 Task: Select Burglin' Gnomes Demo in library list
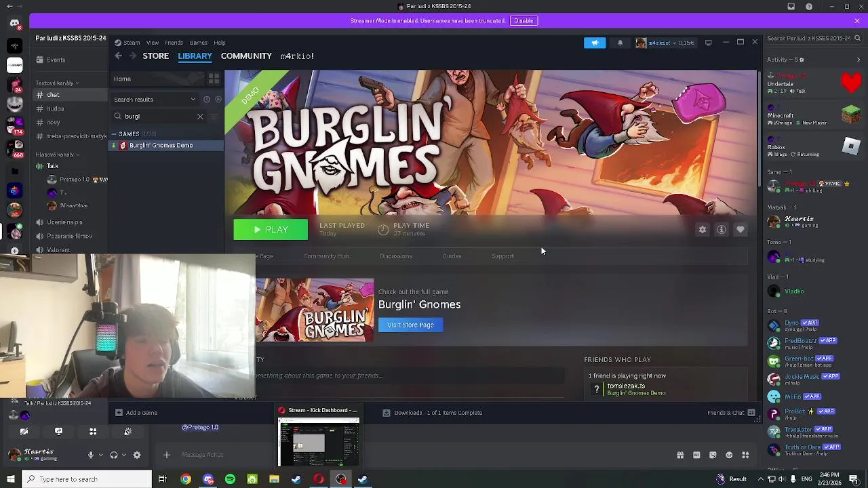coord(167,146)
